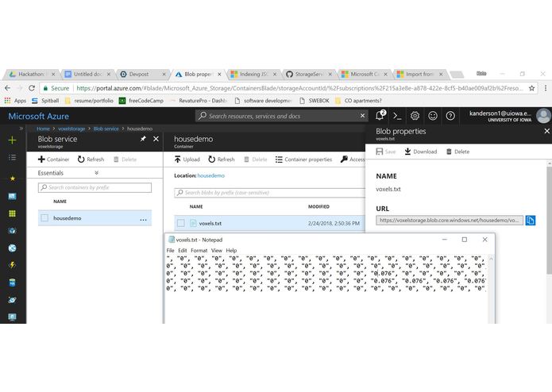Open All resources grid icon in sidebar

pos(13,213)
